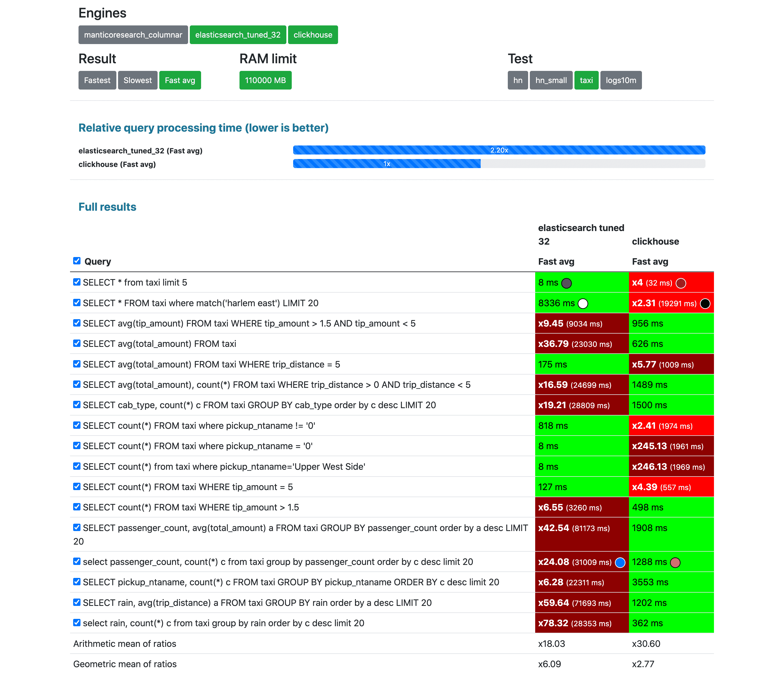
Task: Switch to the hn_small test
Action: click(551, 81)
